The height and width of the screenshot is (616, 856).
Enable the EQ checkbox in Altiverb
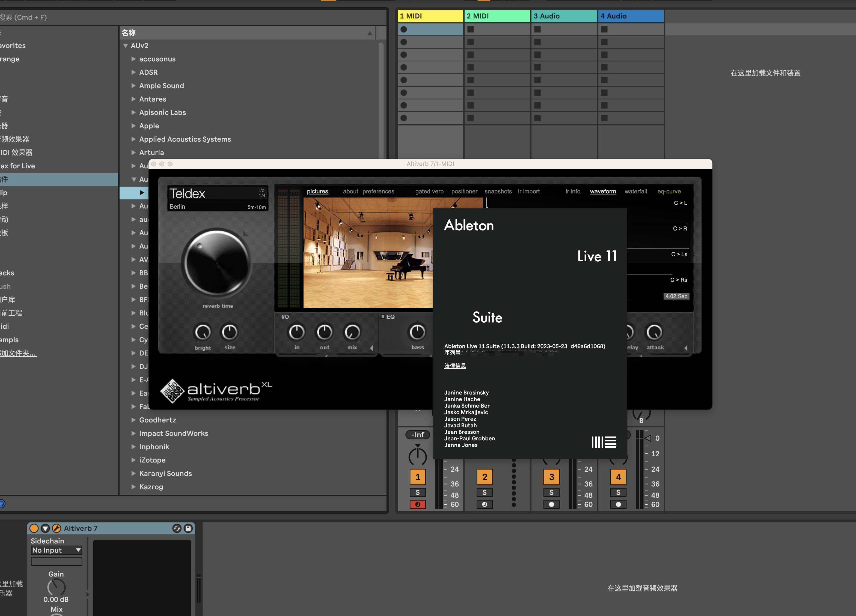click(x=383, y=316)
